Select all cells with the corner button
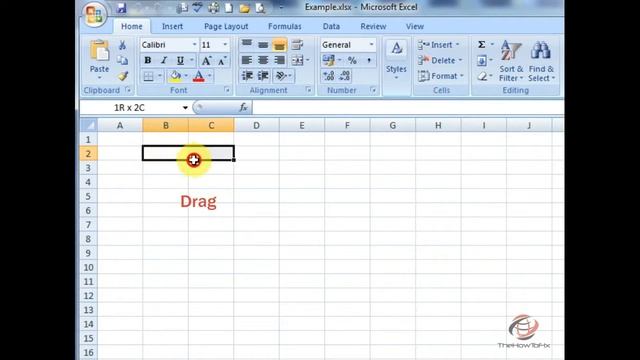 [x=89, y=125]
